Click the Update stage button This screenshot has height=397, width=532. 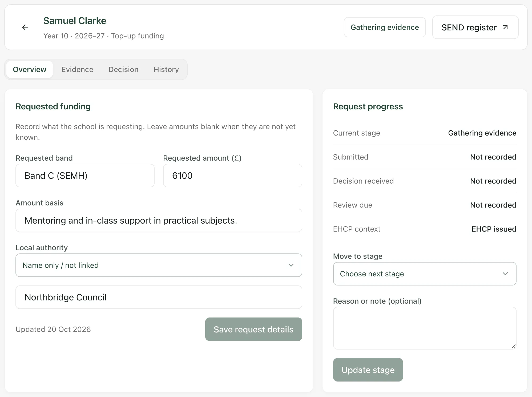(368, 370)
